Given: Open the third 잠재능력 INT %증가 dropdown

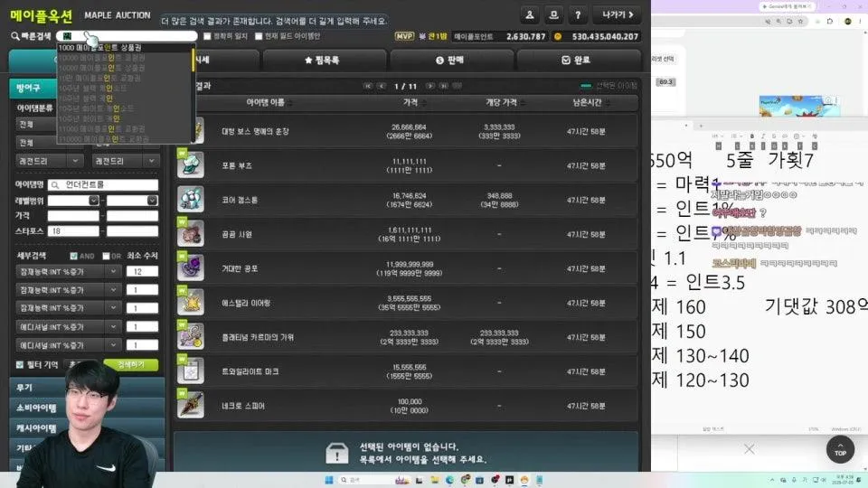Looking at the screenshot, I should point(68,307).
